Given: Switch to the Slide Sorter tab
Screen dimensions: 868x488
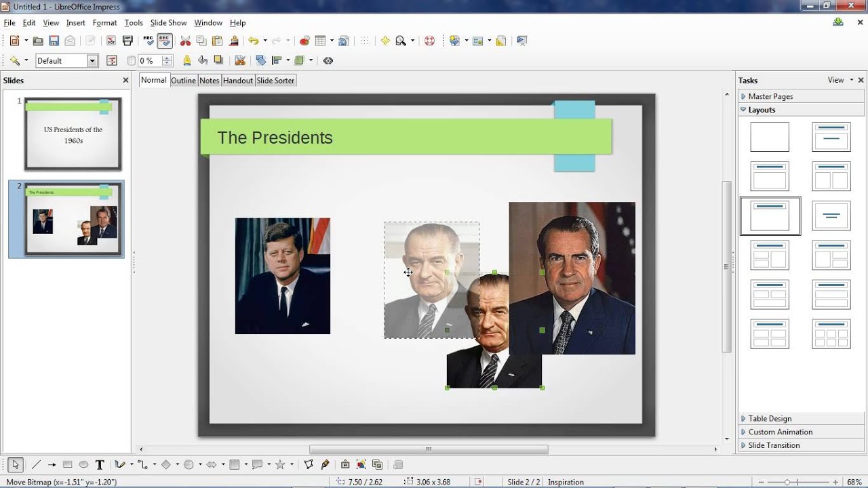Looking at the screenshot, I should pos(275,80).
